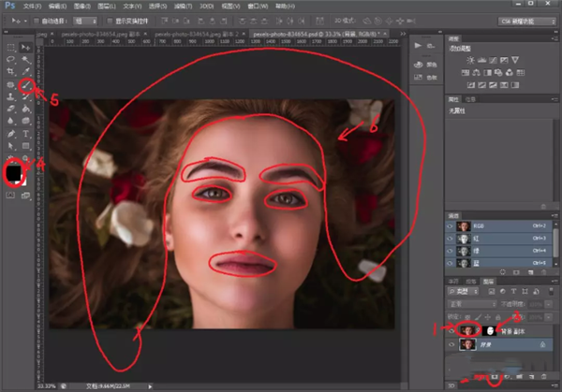Open the layer blending mode dropdown
The width and height of the screenshot is (562, 392).
[x=470, y=302]
